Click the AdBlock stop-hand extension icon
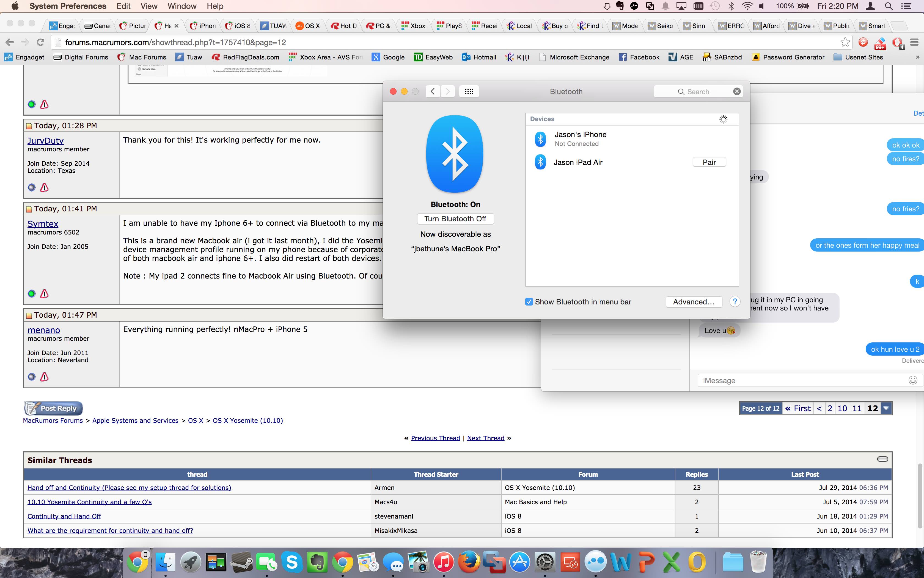The image size is (924, 578). tap(898, 42)
